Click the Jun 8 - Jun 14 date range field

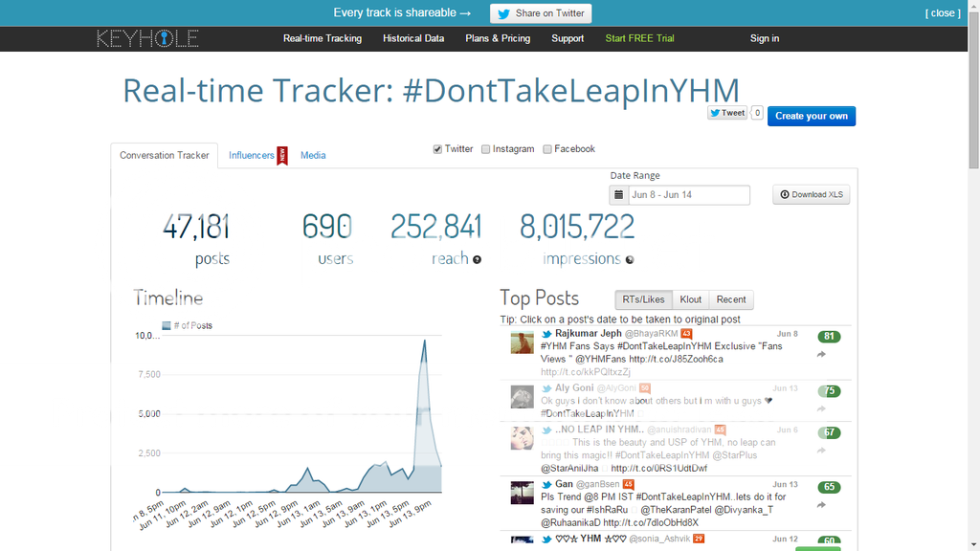point(689,195)
